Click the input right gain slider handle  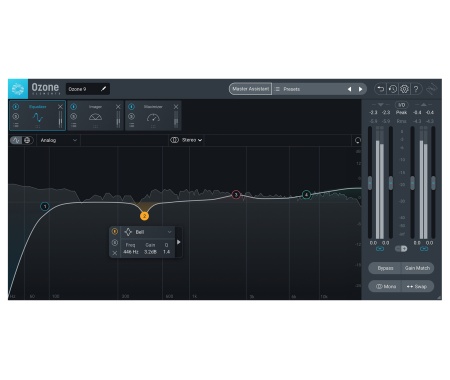tap(391, 183)
